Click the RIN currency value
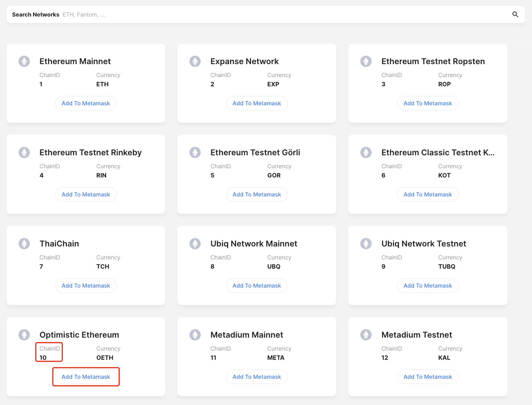Viewport: 532px width, 405px height. pos(102,175)
